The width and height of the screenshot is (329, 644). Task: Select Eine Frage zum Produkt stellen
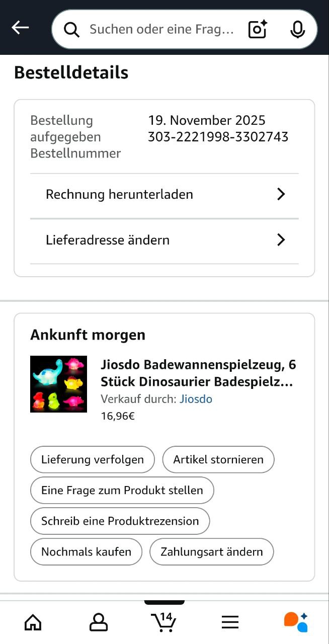(x=122, y=490)
